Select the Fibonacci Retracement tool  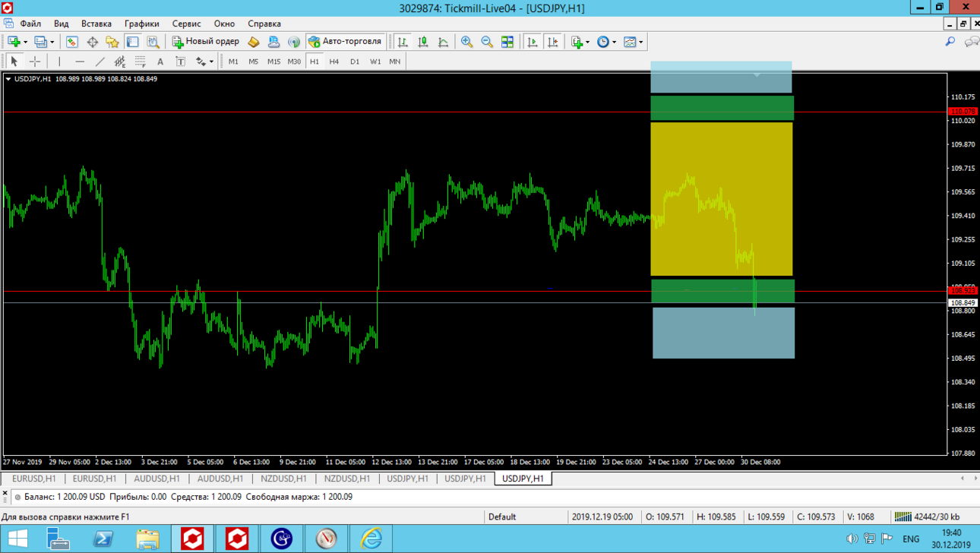click(x=140, y=62)
